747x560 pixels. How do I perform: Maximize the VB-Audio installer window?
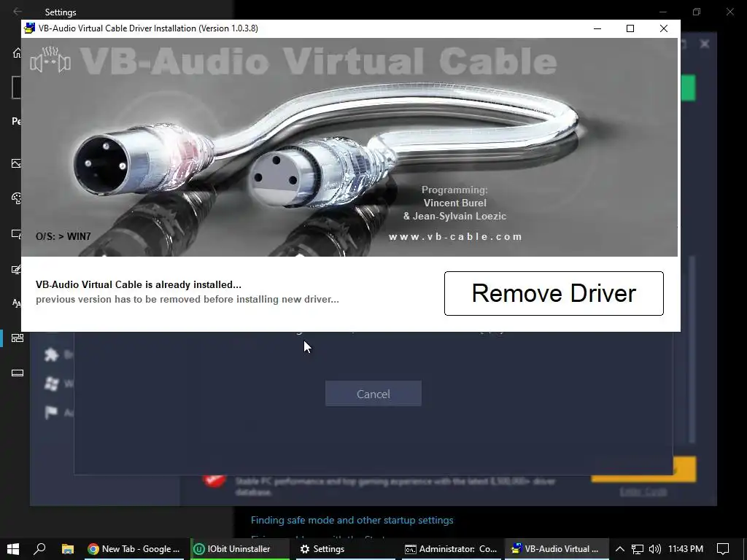630,28
